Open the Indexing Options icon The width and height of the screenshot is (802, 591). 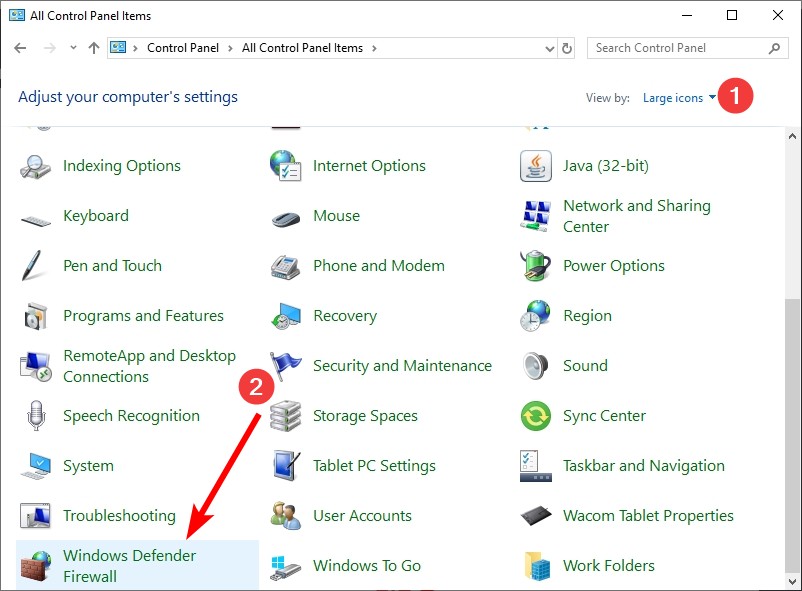(35, 166)
